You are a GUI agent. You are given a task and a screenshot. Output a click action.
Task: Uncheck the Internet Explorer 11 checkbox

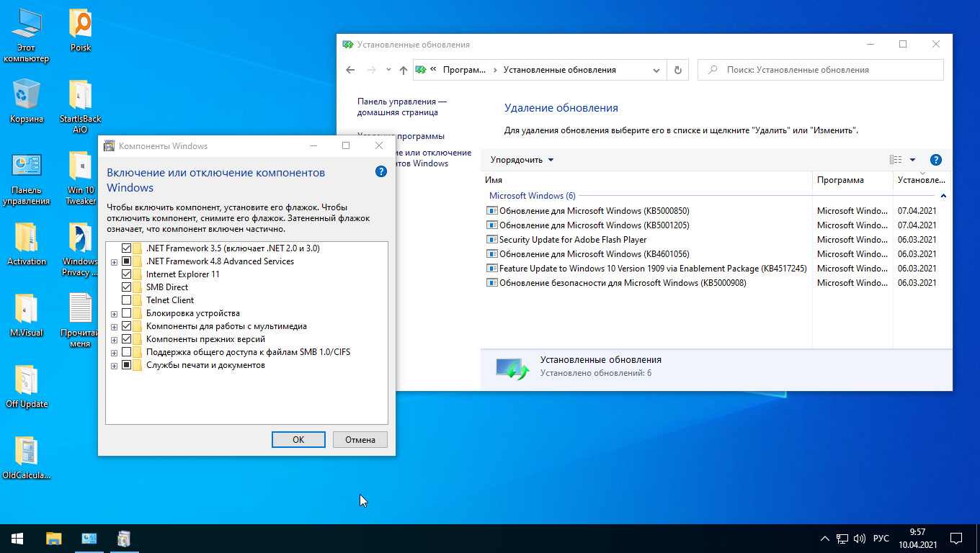pos(127,274)
